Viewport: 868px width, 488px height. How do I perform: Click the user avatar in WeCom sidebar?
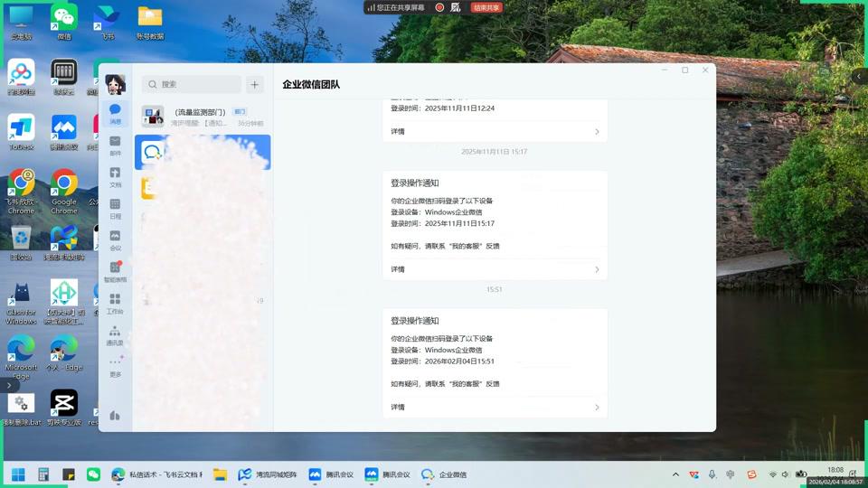tap(115, 84)
